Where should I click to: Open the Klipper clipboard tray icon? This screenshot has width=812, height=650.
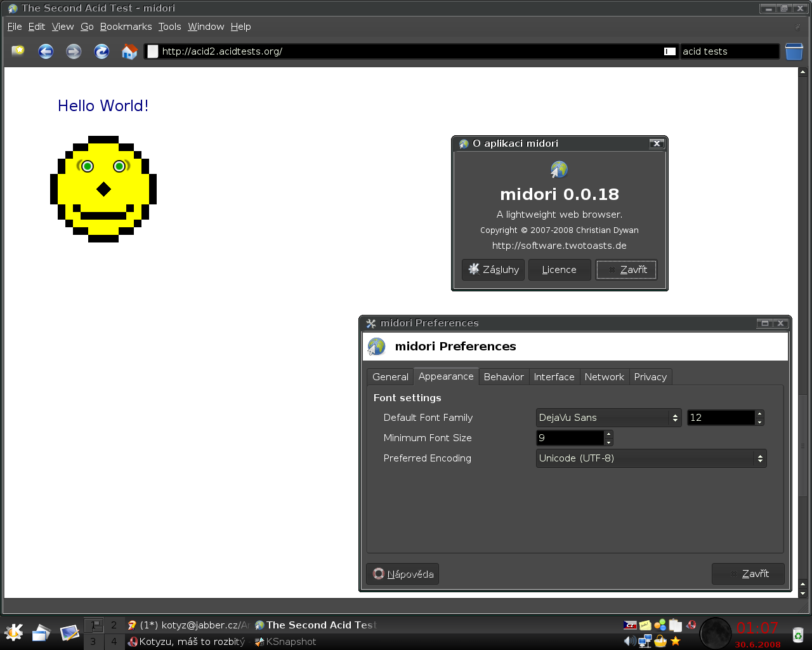tap(676, 625)
